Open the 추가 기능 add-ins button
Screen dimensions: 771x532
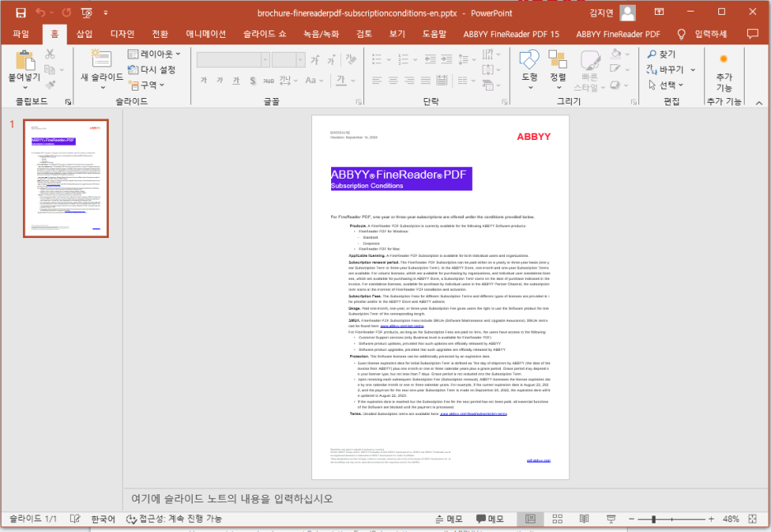(x=724, y=72)
